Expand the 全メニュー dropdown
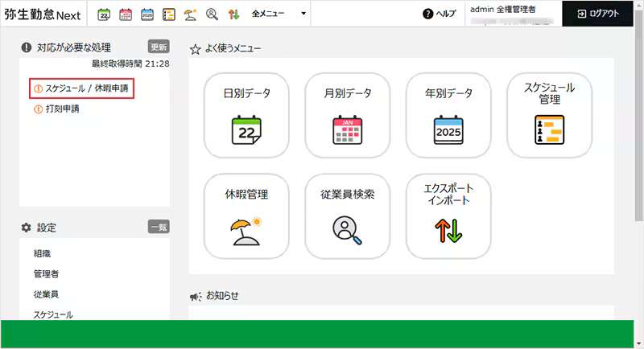Viewport: 644px width, 349px height. pyautogui.click(x=279, y=14)
